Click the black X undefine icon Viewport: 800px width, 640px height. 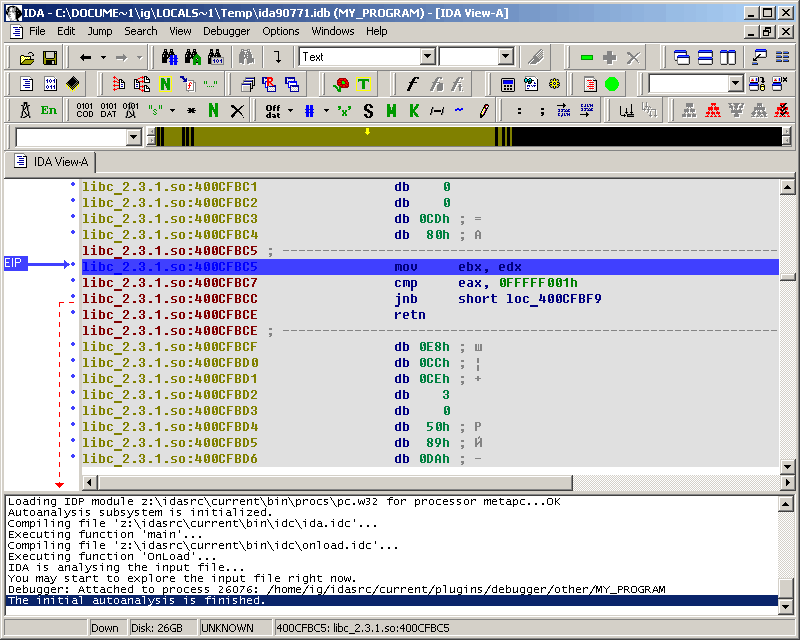[237, 110]
